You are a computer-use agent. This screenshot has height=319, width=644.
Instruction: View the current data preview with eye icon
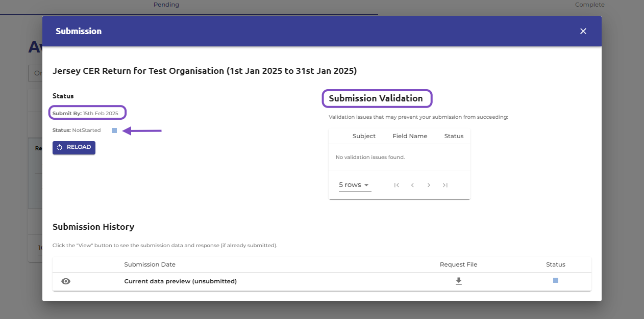pos(66,281)
